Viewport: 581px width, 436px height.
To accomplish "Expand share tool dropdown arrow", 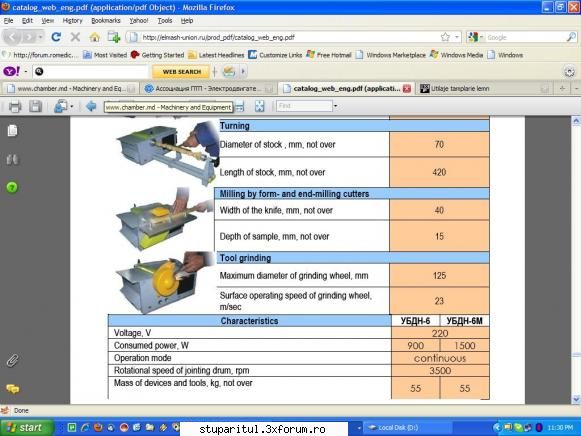I will (72, 107).
